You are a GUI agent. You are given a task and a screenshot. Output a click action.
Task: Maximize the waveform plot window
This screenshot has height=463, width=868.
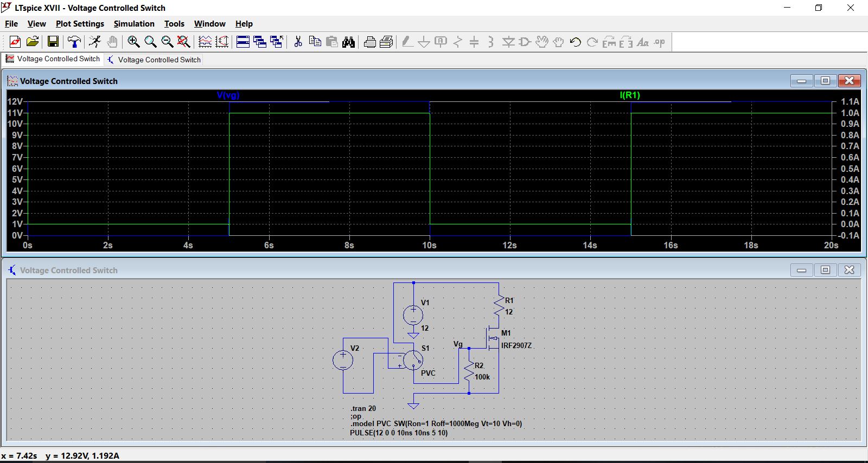826,81
